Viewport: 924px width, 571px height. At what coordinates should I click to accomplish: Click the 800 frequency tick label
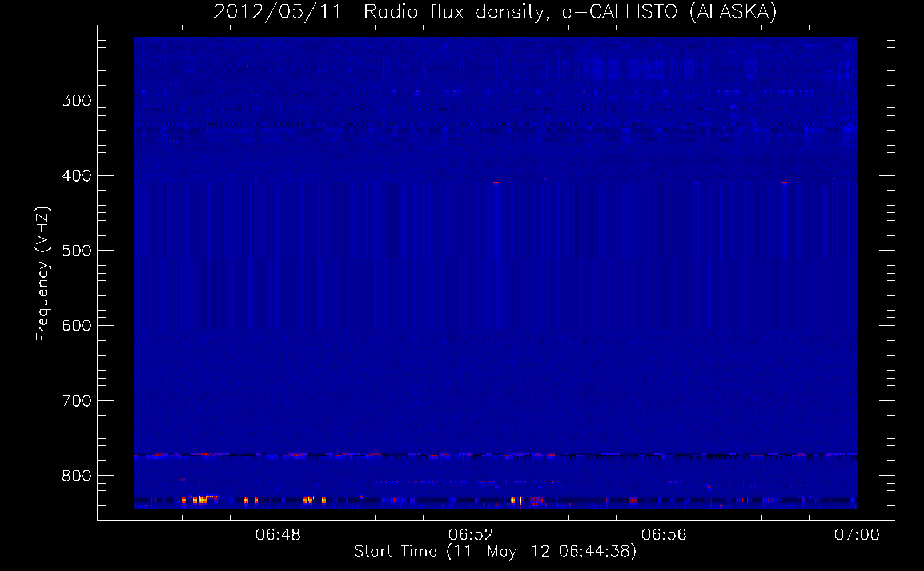pyautogui.click(x=77, y=476)
